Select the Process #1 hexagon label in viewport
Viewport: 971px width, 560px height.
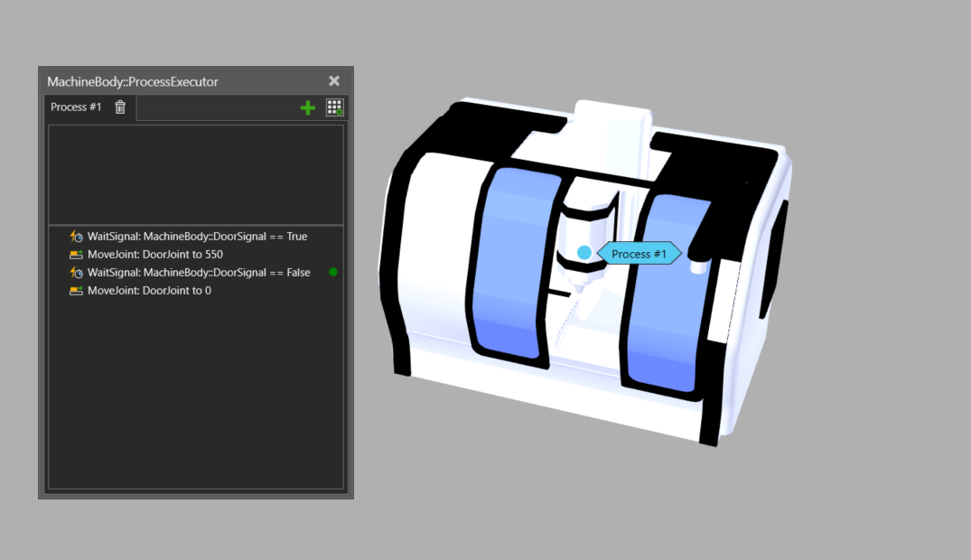tap(641, 254)
